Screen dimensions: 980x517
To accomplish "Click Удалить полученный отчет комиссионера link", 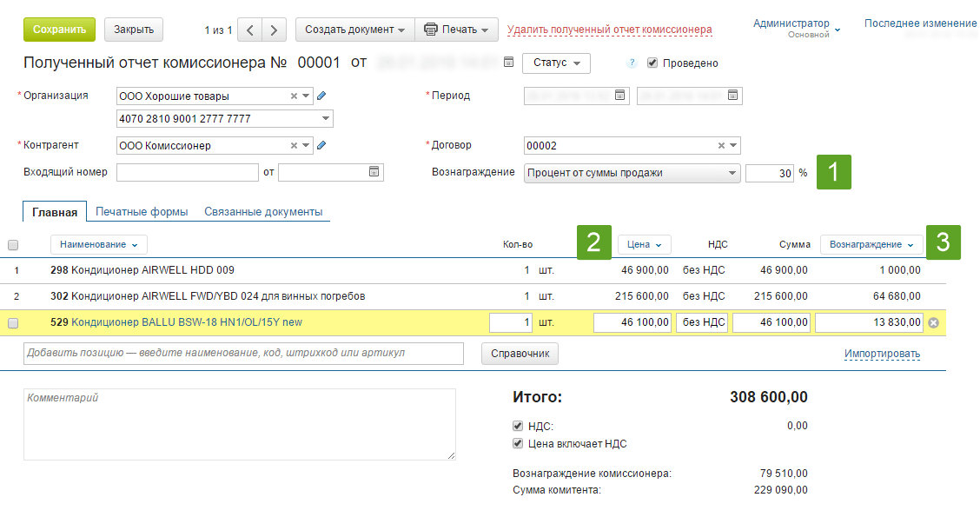I will pos(609,30).
